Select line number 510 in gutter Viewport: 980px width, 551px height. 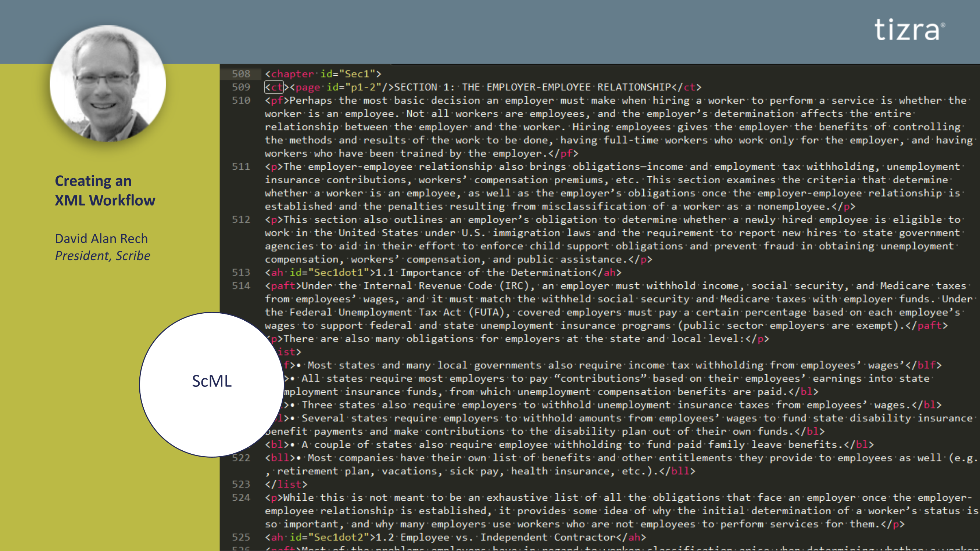[241, 100]
